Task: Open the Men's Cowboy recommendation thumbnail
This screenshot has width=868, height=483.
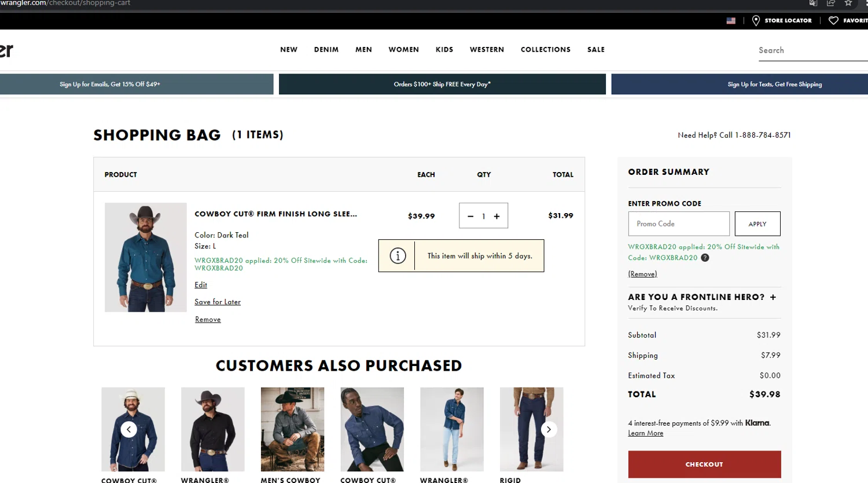Action: point(292,429)
